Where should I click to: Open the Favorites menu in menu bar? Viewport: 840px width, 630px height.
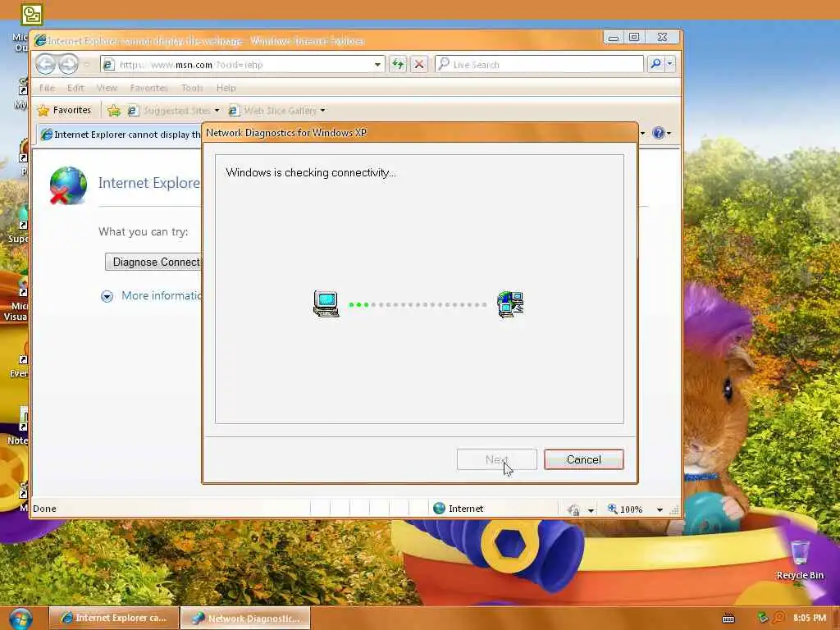149,88
